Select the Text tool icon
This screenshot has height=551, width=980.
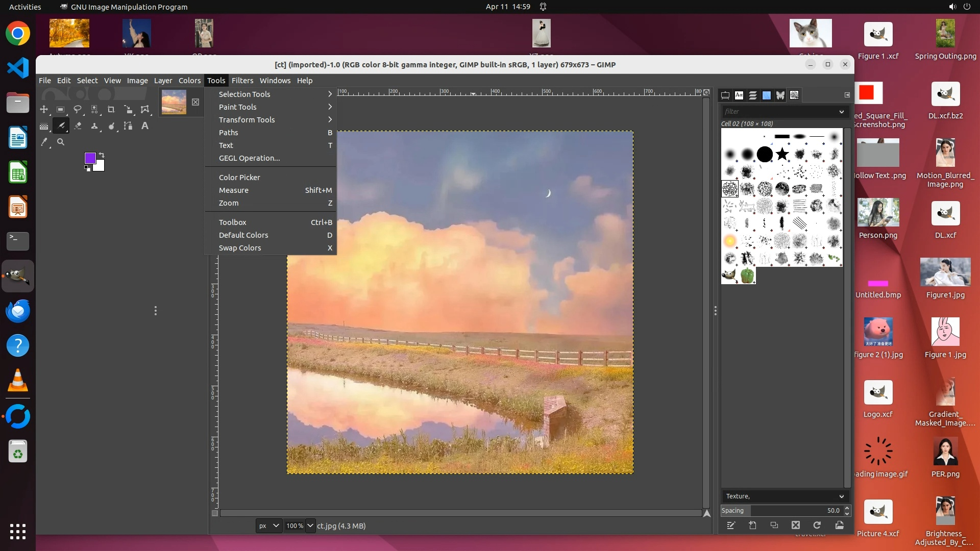click(x=145, y=126)
